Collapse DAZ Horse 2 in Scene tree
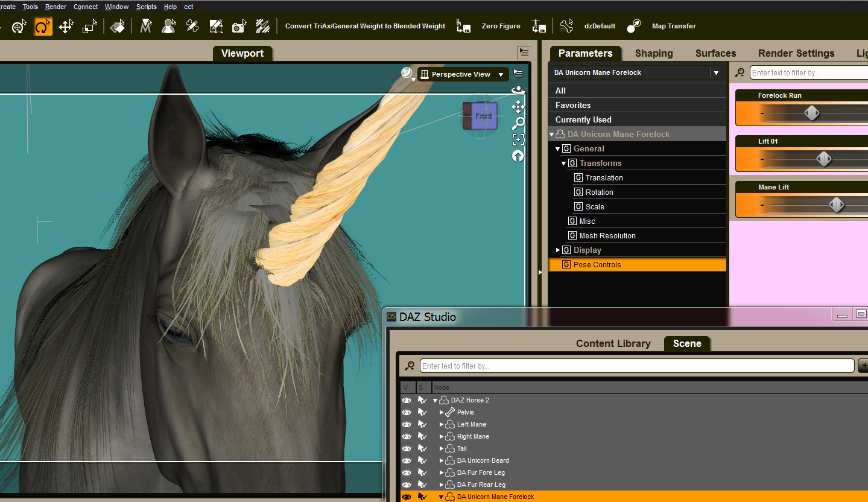This screenshot has width=868, height=502. click(x=435, y=400)
